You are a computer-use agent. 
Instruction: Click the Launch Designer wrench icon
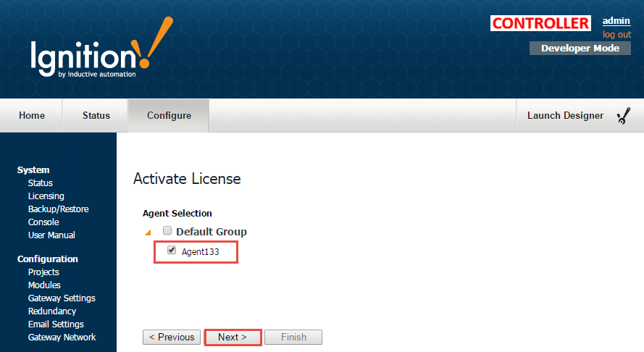coord(624,116)
